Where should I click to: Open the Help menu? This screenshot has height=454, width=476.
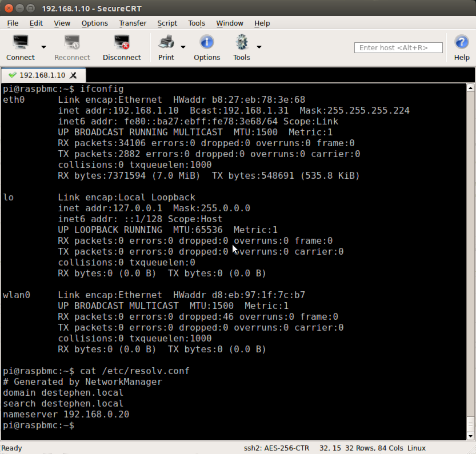(x=262, y=23)
